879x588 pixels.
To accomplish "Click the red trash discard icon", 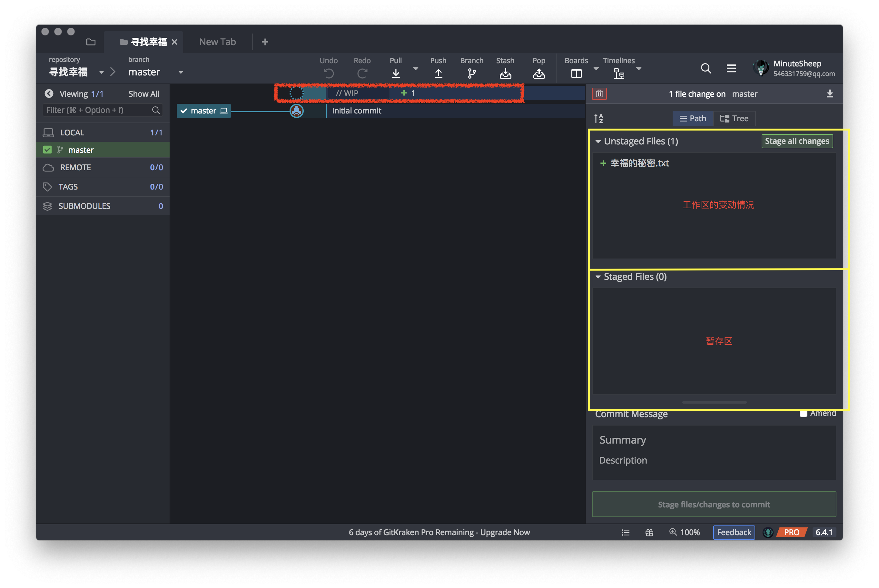I will [x=599, y=94].
